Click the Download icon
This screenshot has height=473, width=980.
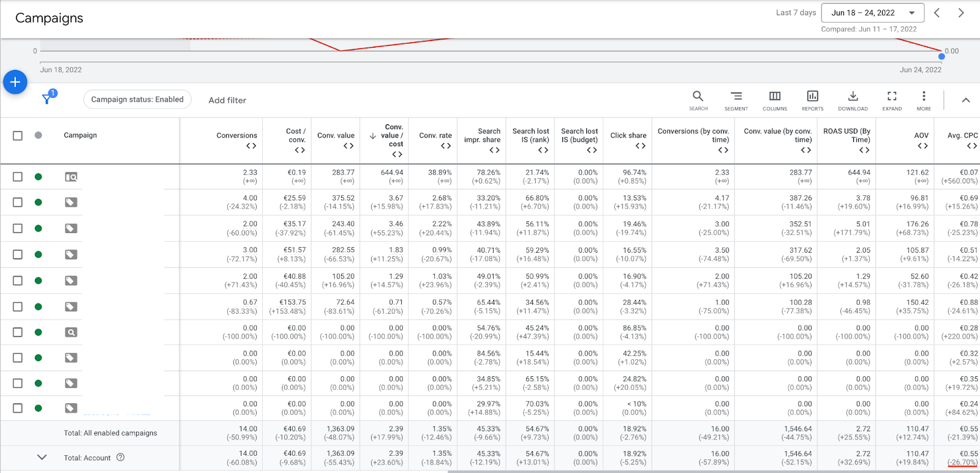(x=853, y=100)
